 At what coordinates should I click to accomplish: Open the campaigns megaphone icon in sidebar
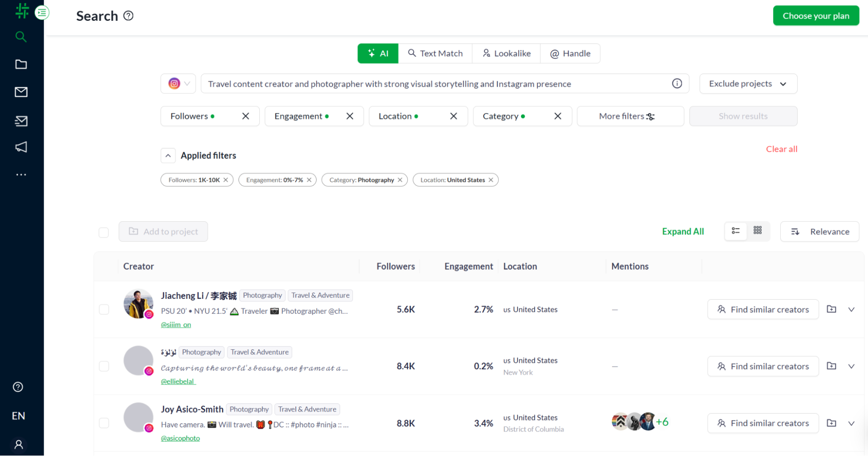21,147
